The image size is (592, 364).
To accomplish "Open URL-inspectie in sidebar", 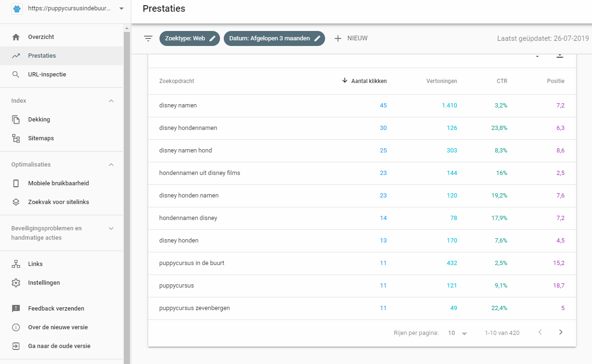I will coord(61,75).
